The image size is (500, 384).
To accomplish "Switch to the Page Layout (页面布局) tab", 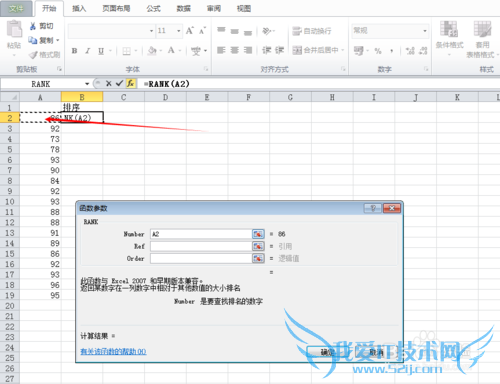I will [116, 8].
